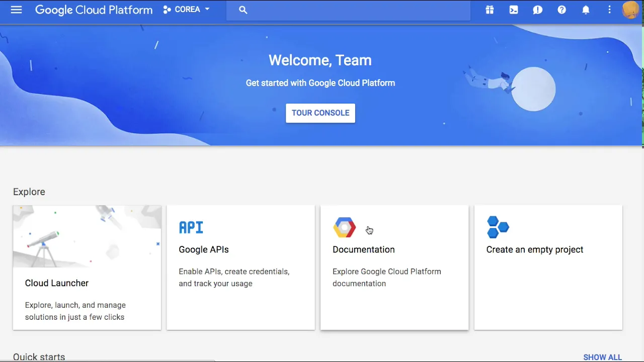Click the 'Quick starts' section heading
The image size is (644, 362).
click(39, 357)
